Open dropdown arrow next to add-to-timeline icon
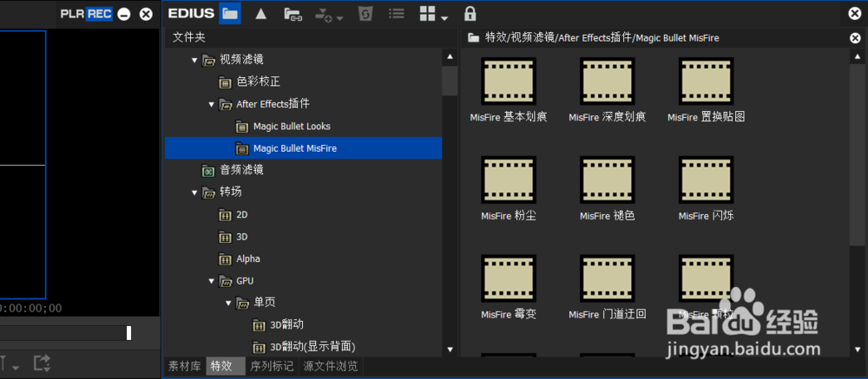This screenshot has height=379, width=868. 339,19
